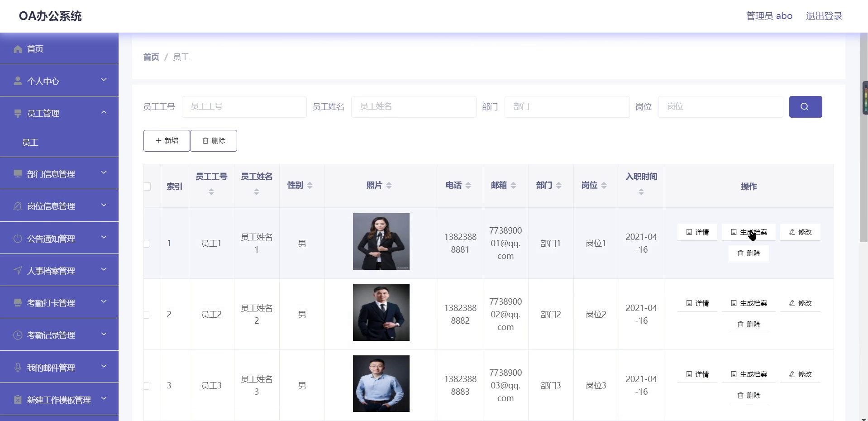Click the 退出登录 logout link
The image size is (868, 421).
824,16
